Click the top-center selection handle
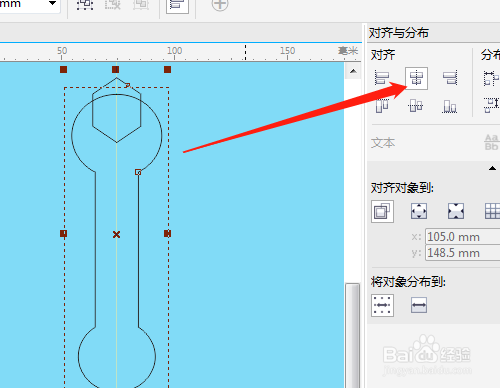Viewport: 500px width, 388px height. (115, 69)
